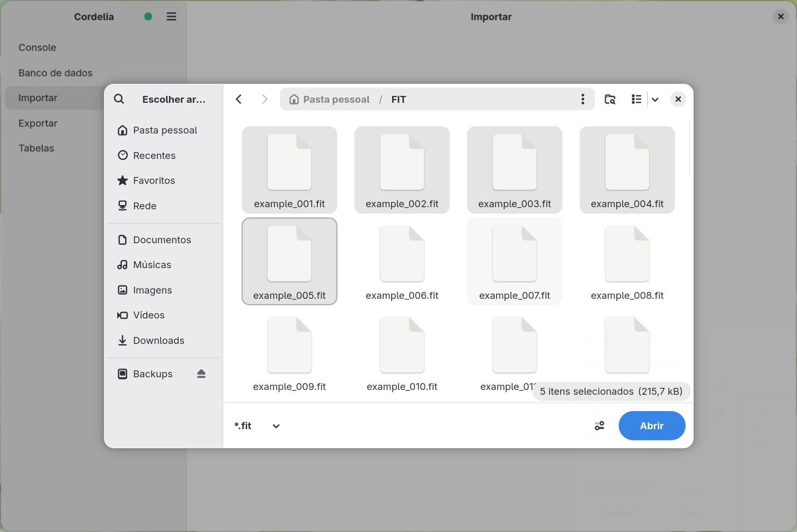The width and height of the screenshot is (797, 532).
Task: Open Músicas folder in sidebar
Action: point(164,265)
